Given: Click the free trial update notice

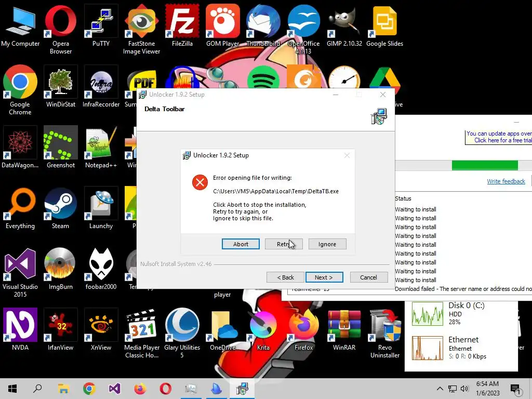Looking at the screenshot, I should (x=498, y=137).
